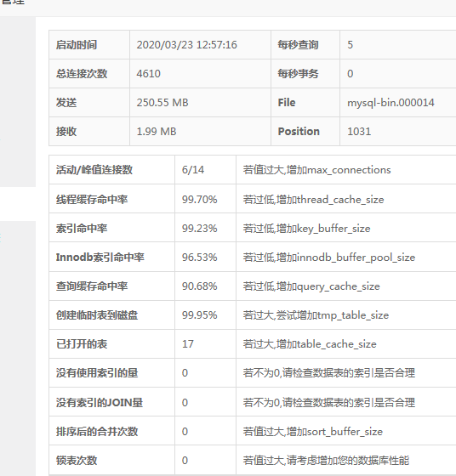Select the 锁表次数 label
The height and width of the screenshot is (476, 456).
77,460
